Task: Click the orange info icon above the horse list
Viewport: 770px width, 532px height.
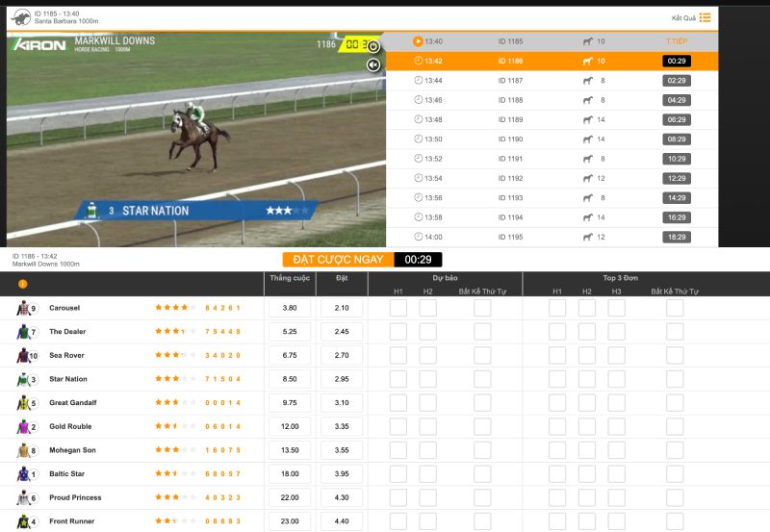Action: (x=23, y=284)
